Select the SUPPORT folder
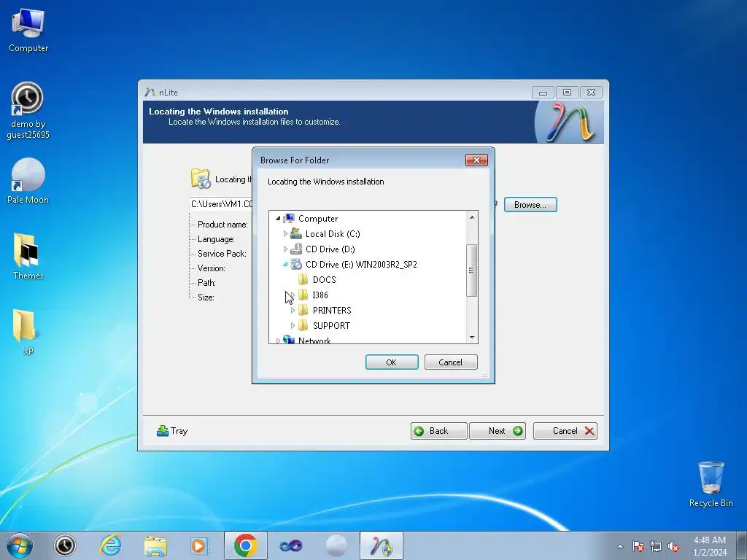Screen dimensions: 747x560 tap(331, 325)
